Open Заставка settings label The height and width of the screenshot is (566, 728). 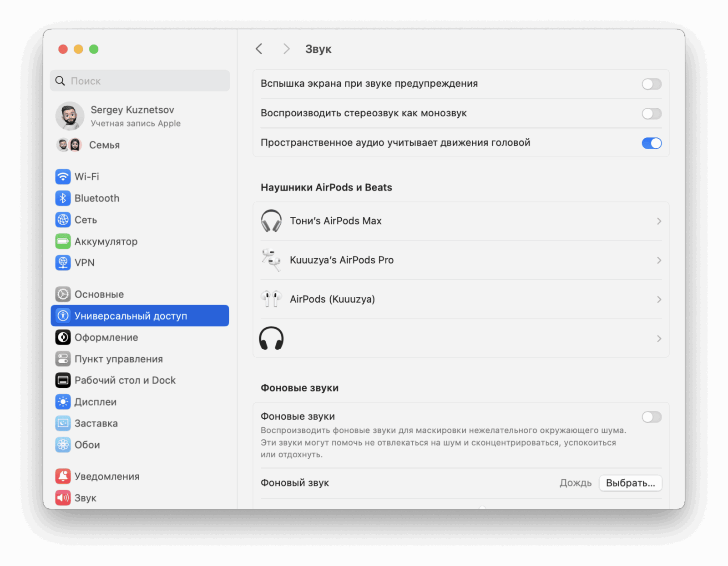click(96, 423)
